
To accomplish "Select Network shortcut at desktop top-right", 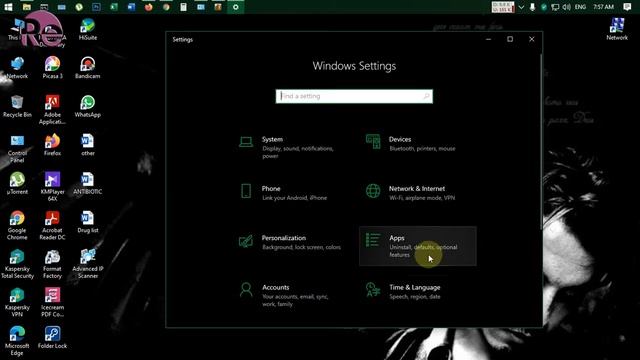I will click(x=617, y=29).
